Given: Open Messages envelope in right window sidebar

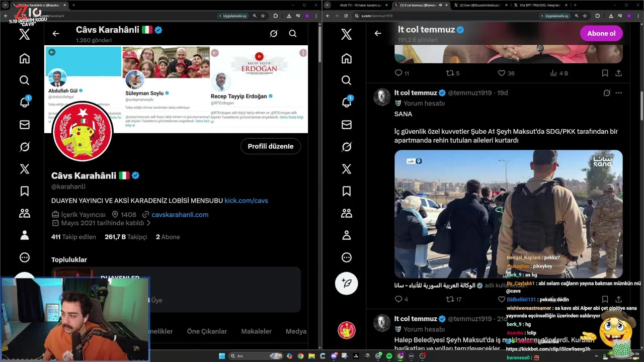Looking at the screenshot, I should tap(346, 125).
